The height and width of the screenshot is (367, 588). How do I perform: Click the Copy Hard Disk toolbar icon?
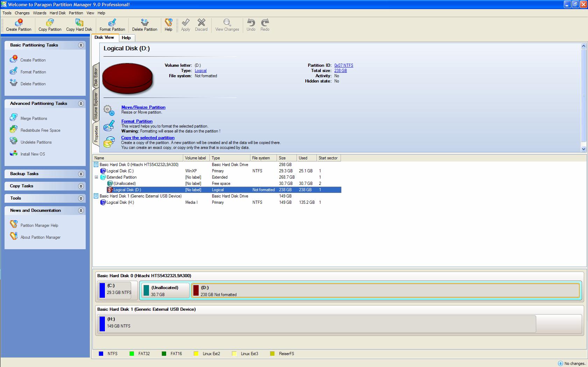tap(79, 25)
